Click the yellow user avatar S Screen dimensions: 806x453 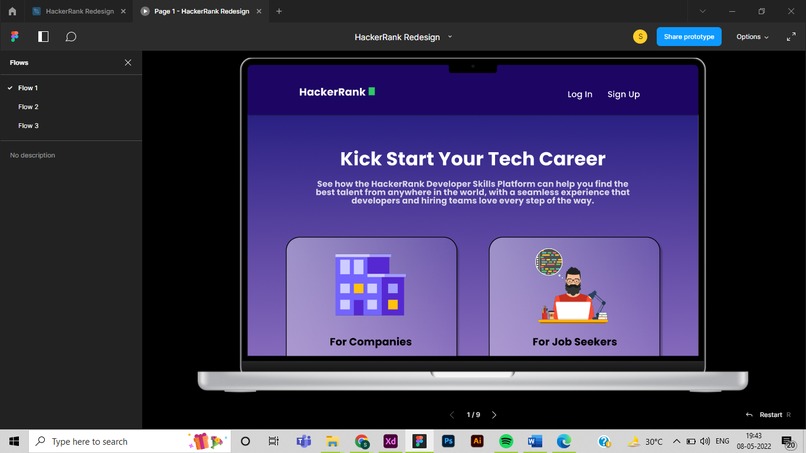click(640, 37)
